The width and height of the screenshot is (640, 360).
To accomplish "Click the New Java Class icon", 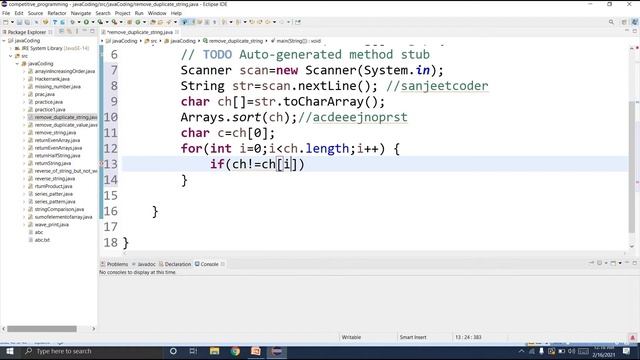I will click(138, 22).
